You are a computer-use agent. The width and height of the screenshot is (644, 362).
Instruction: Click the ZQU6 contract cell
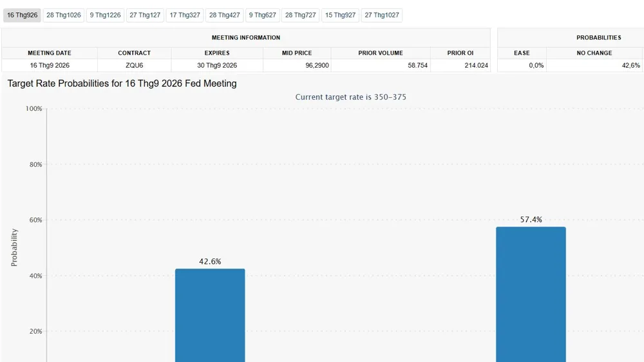point(135,65)
